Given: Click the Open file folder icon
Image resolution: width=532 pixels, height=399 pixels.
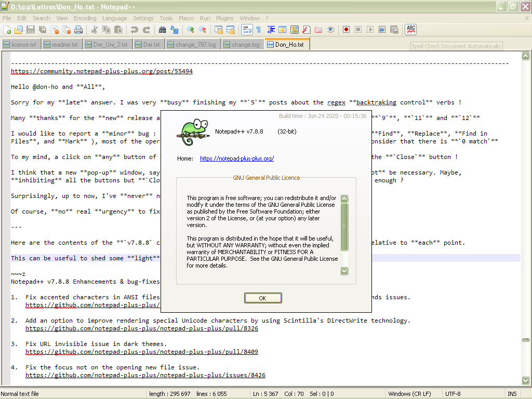Looking at the screenshot, I should coord(19,30).
